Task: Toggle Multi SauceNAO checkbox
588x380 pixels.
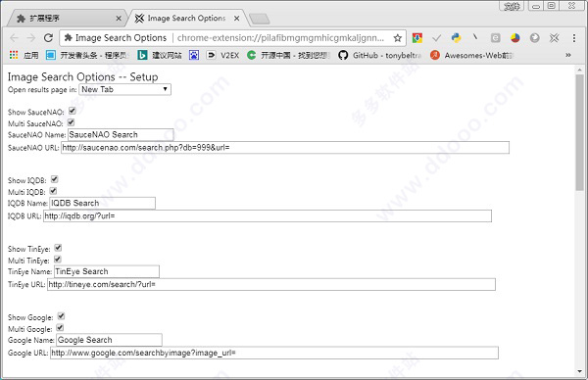Action: [x=72, y=122]
